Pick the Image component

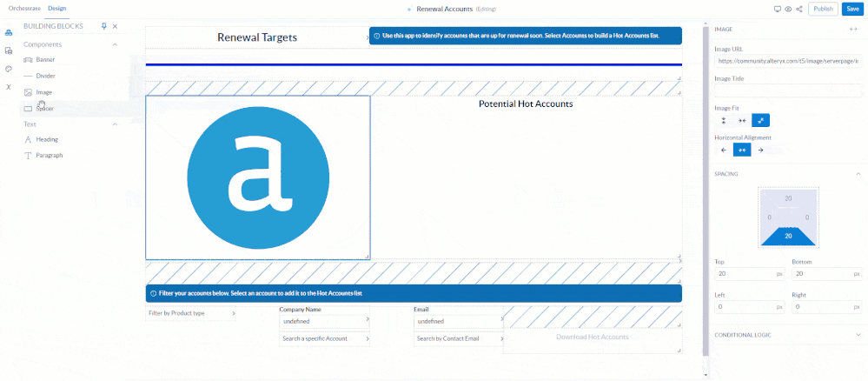pos(43,92)
